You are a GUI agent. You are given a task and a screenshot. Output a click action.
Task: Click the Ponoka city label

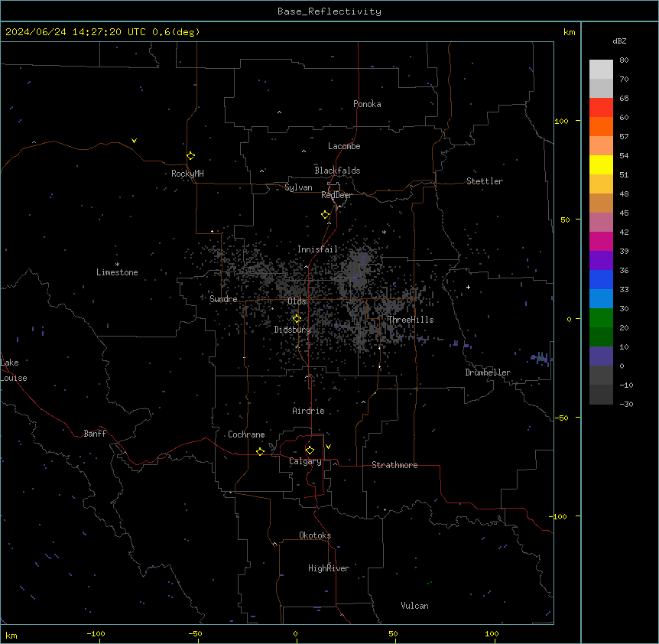[x=367, y=104]
